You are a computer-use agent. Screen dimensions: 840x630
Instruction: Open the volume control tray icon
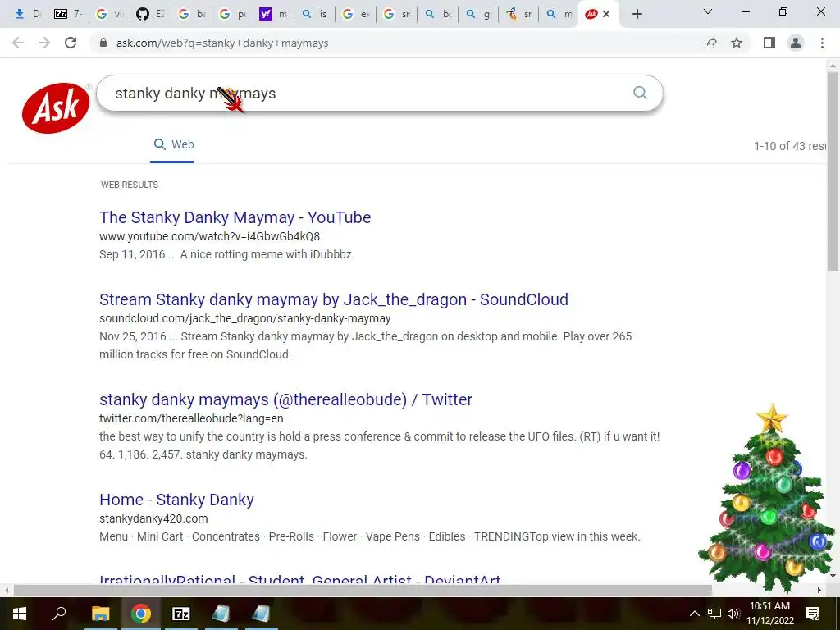pos(733,614)
